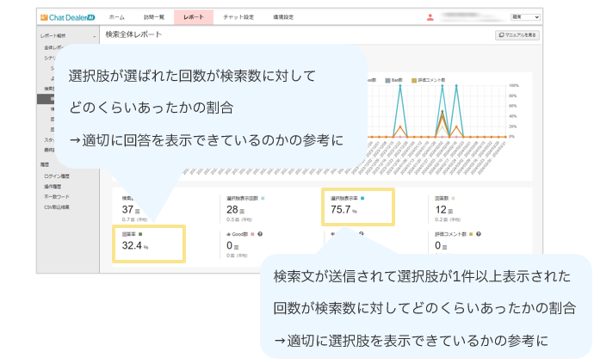Click the manual icon in マニュアルを見る button

coord(501,35)
